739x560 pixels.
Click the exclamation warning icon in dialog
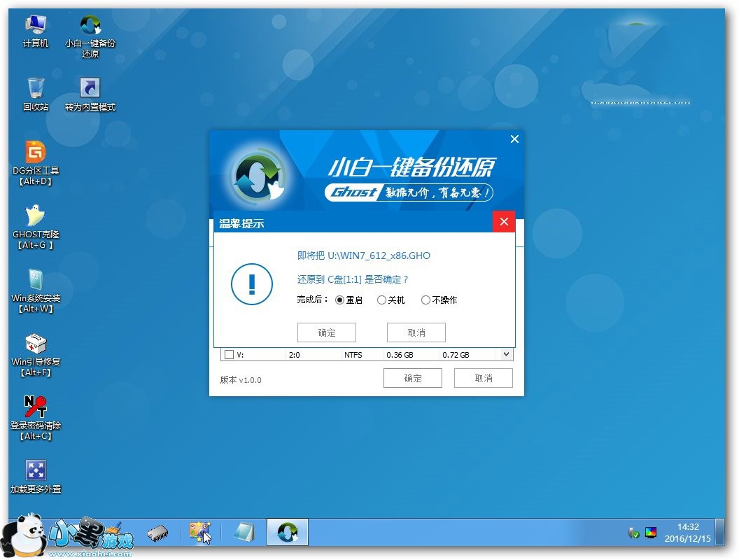[252, 284]
